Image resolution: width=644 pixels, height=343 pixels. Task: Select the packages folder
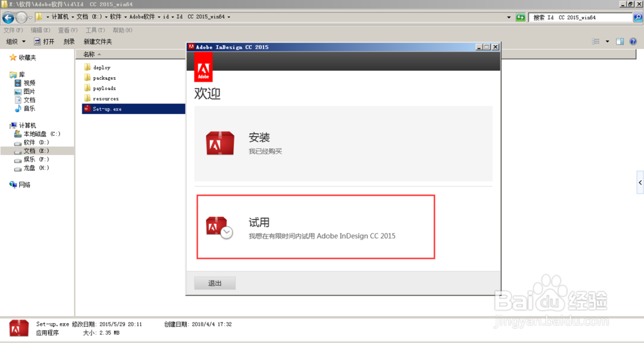[100, 77]
